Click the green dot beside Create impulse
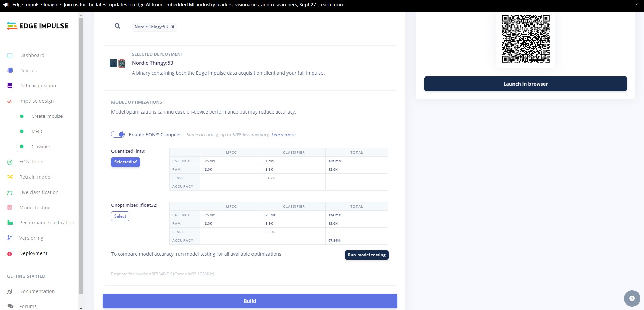Viewport: 644px width, 310px height. pyautogui.click(x=22, y=116)
